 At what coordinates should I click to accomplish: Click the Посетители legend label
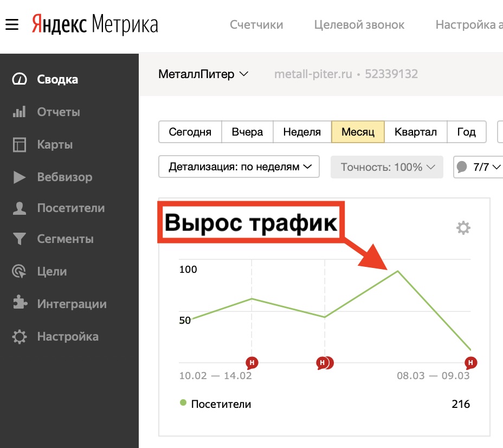coord(221,404)
